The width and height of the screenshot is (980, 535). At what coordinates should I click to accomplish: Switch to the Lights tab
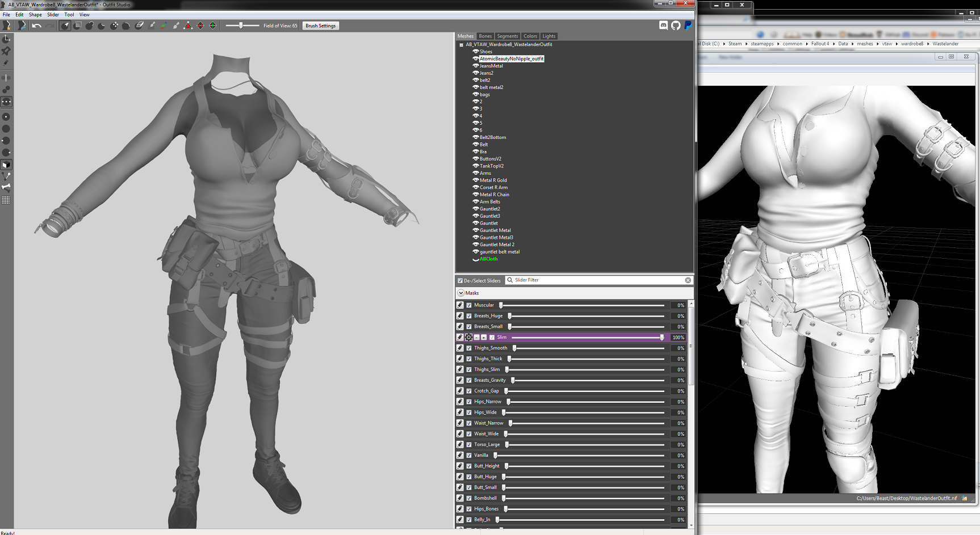tap(548, 36)
